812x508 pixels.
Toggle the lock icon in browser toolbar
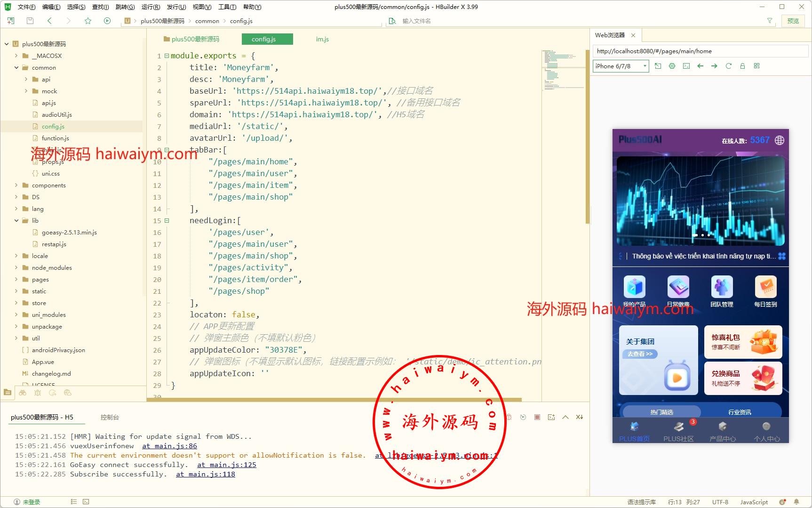tap(742, 66)
